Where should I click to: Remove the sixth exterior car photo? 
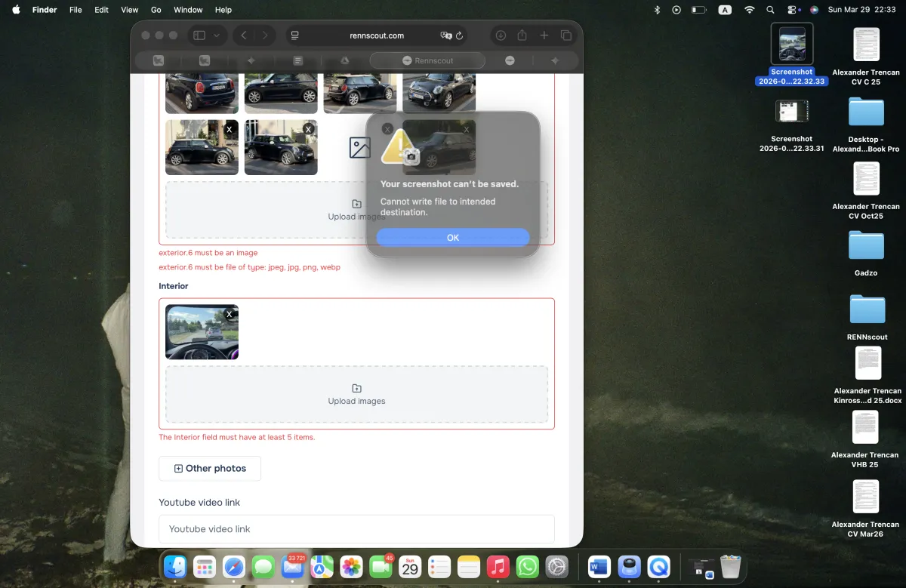(308, 130)
